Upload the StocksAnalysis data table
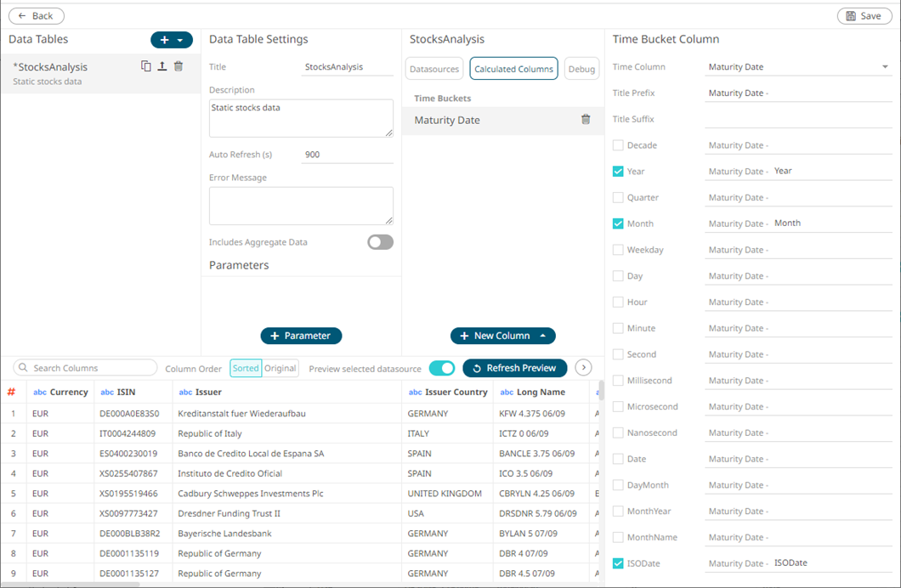This screenshot has height=588, width=901. pos(162,66)
